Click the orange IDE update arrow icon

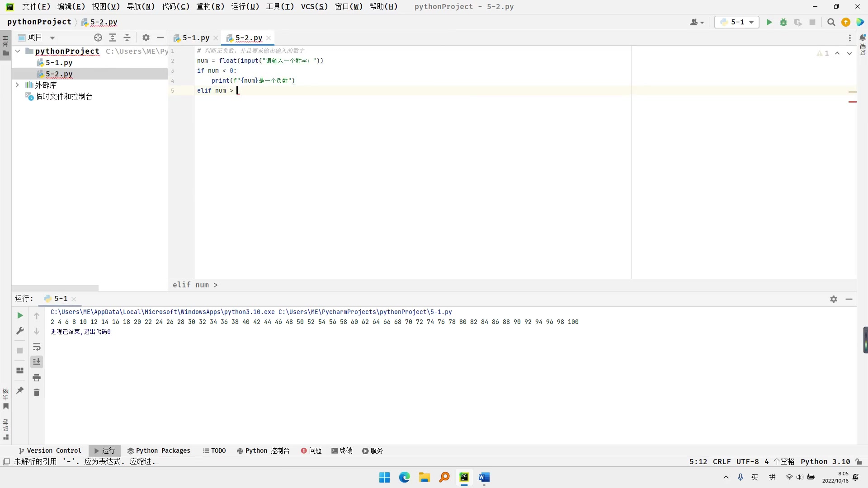click(x=846, y=22)
